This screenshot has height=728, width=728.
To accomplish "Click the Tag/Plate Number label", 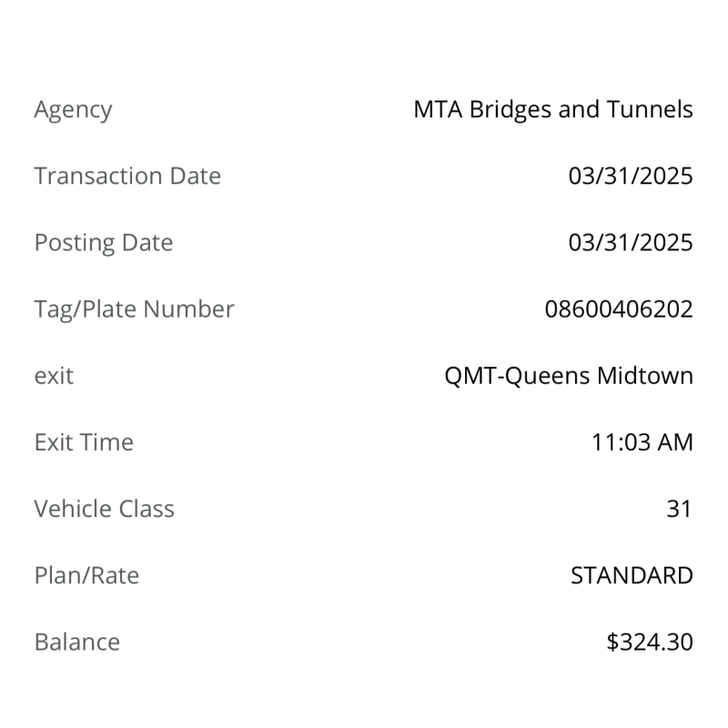I will click(x=134, y=309).
